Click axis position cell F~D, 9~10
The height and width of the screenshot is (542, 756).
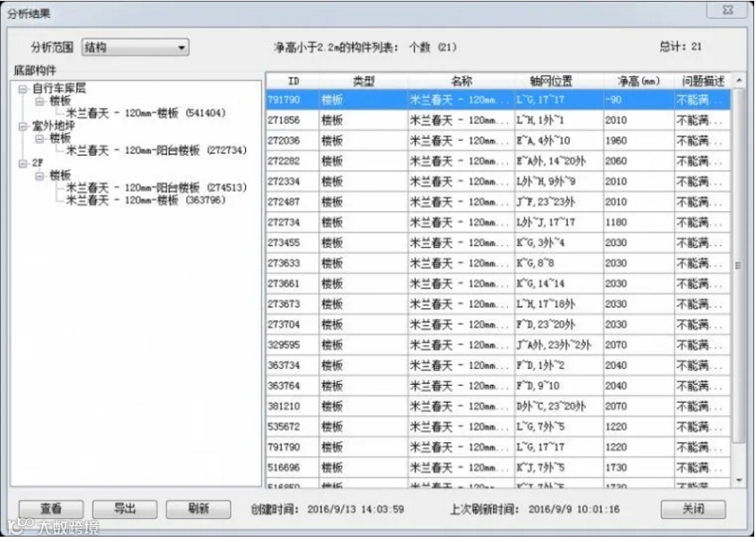click(x=559, y=386)
